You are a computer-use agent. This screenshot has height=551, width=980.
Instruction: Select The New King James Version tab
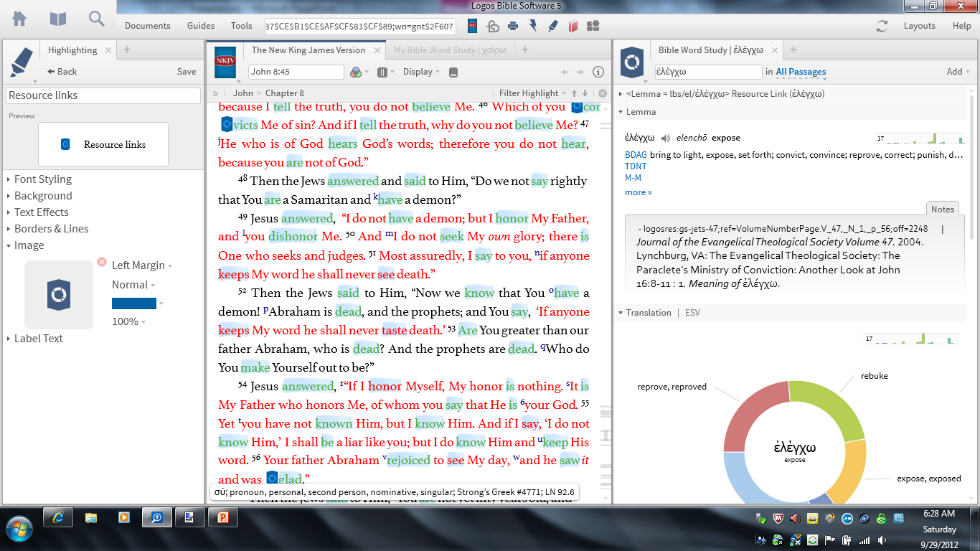(308, 50)
